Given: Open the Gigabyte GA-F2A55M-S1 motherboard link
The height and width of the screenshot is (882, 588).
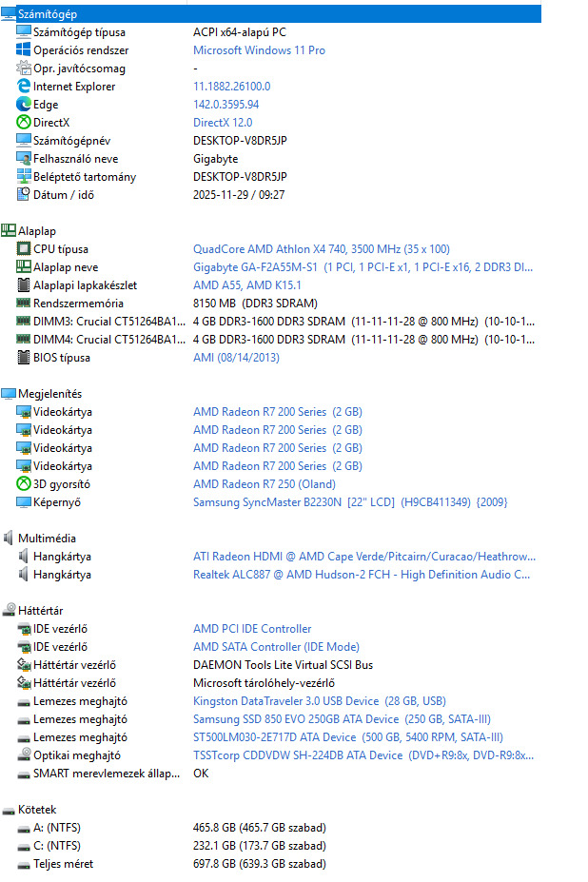Looking at the screenshot, I should click(x=363, y=266).
